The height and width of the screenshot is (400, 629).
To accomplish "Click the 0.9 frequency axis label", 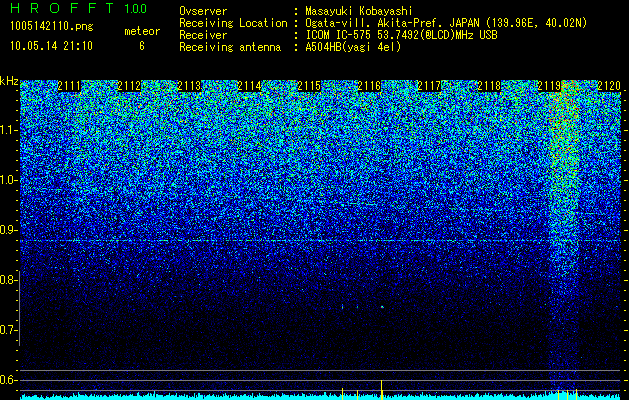I will 9,230.
